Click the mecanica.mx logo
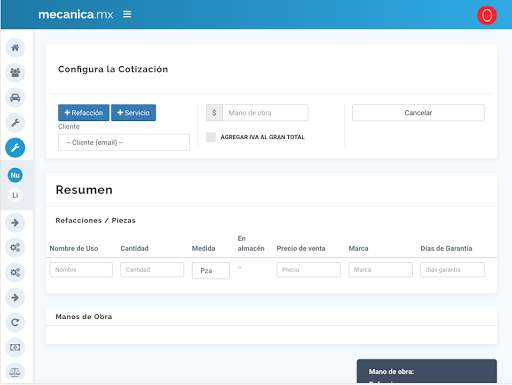Screen dimensions: 512x385 76,14
